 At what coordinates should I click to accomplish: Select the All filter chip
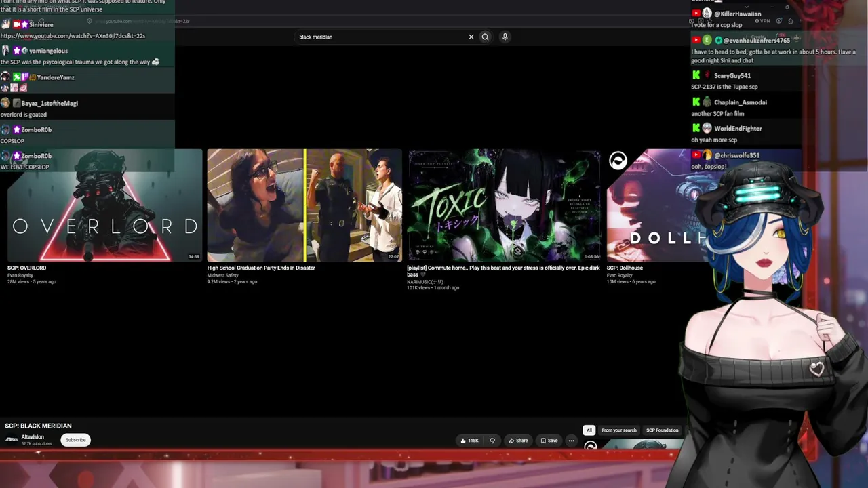pyautogui.click(x=589, y=430)
